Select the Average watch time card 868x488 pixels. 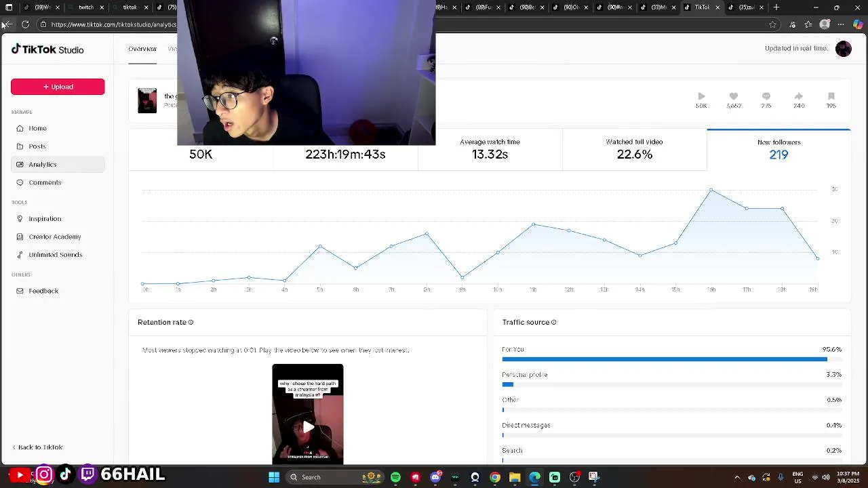point(490,150)
